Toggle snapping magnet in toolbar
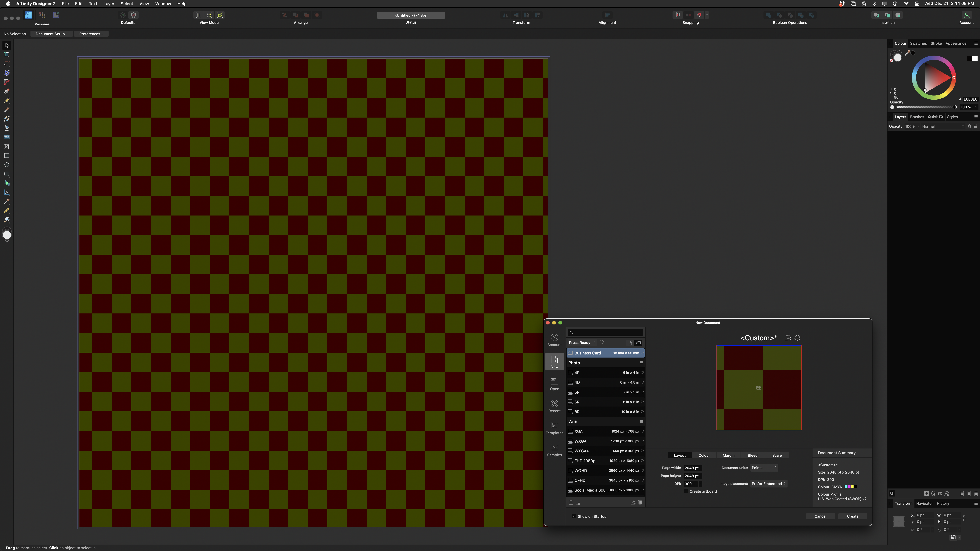This screenshot has width=980, height=551. [x=699, y=15]
